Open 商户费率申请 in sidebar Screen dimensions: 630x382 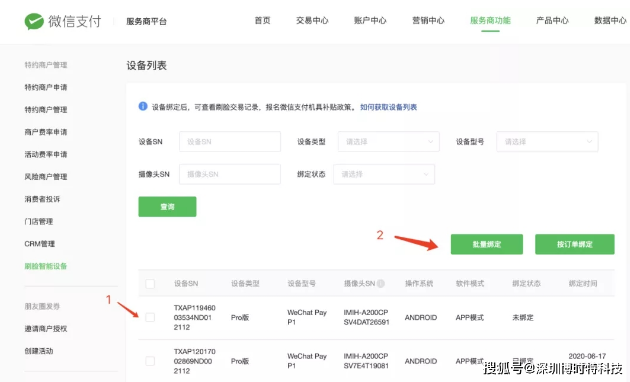46,132
